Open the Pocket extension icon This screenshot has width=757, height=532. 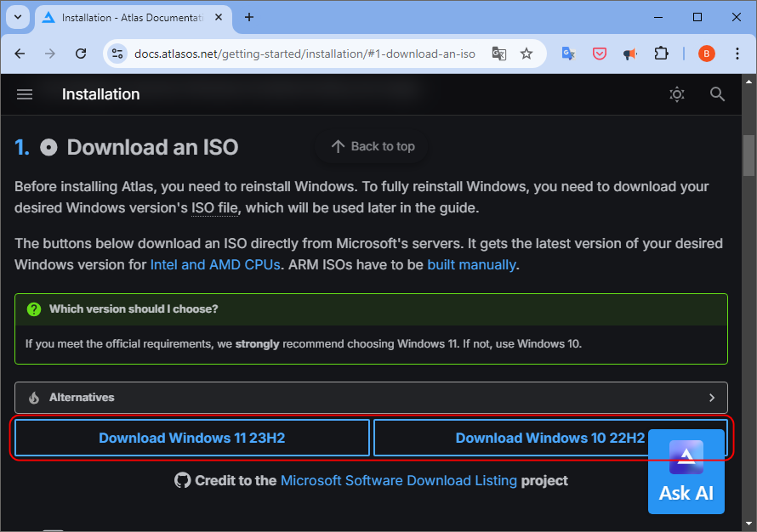click(x=599, y=54)
